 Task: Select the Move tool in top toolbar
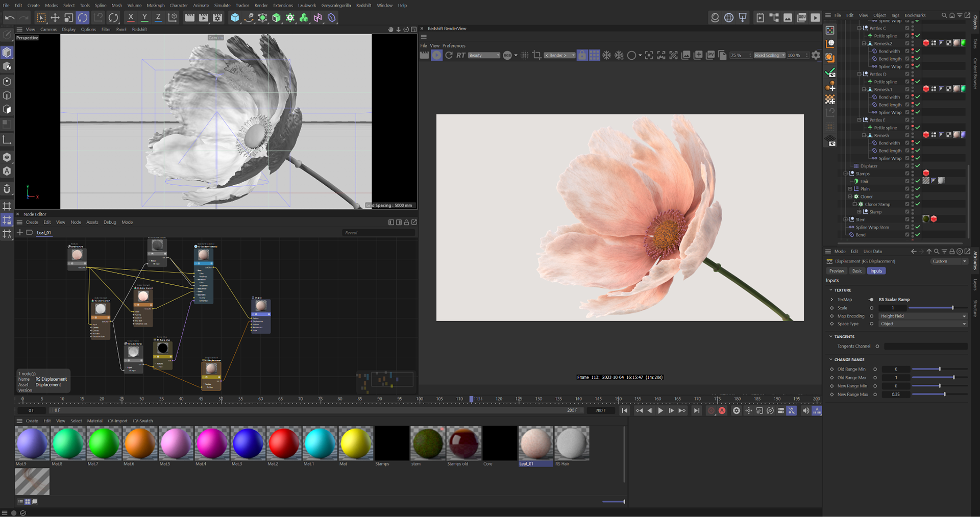pyautogui.click(x=55, y=18)
